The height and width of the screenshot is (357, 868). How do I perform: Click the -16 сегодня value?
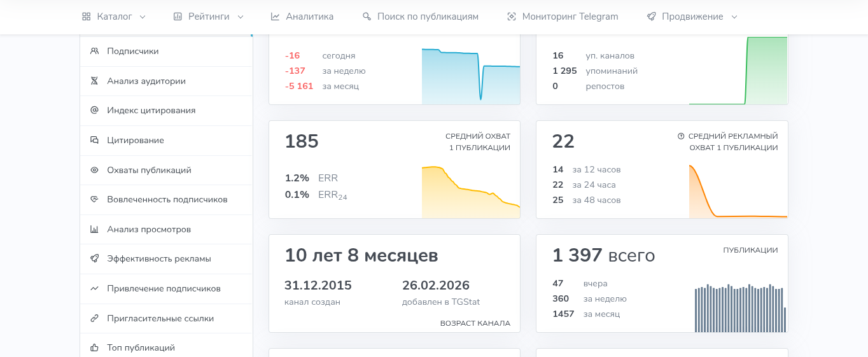[293, 55]
